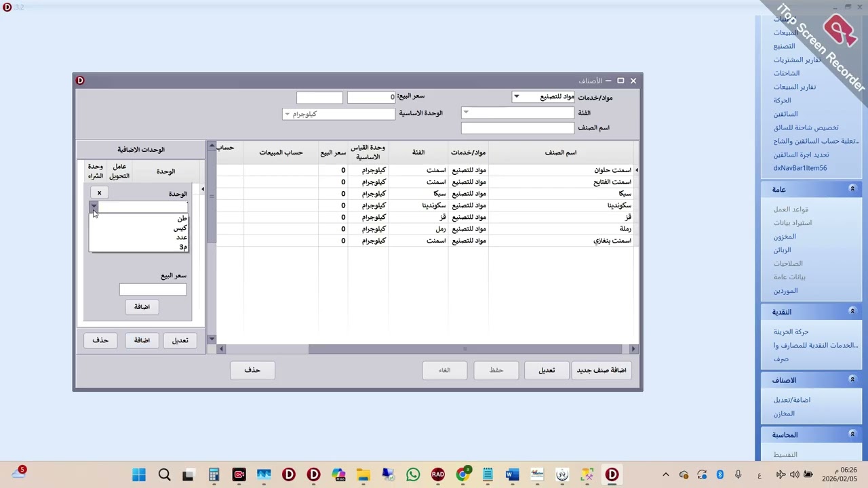Open تخصيص شاحنة للسائق link
Screen dimensions: 868x488
[x=806, y=127]
